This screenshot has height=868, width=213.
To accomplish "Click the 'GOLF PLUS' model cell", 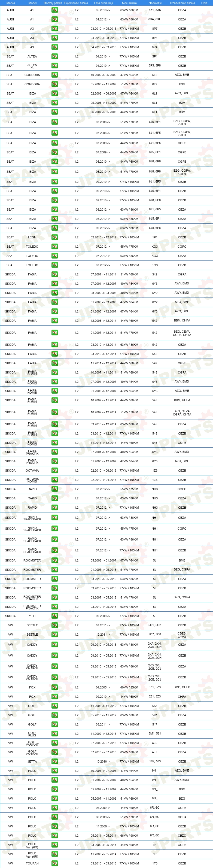I will point(32,734).
